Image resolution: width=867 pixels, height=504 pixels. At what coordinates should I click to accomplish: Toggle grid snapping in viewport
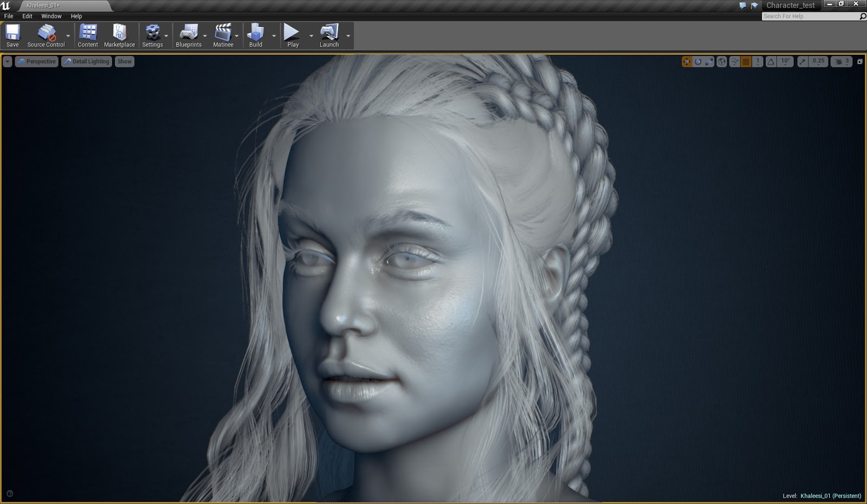pos(746,62)
